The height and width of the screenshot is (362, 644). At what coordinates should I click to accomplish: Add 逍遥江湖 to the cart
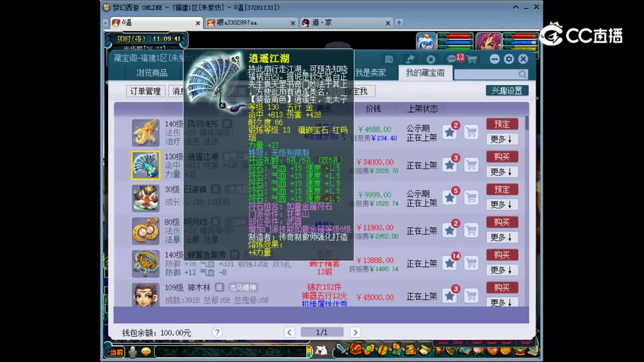471,165
